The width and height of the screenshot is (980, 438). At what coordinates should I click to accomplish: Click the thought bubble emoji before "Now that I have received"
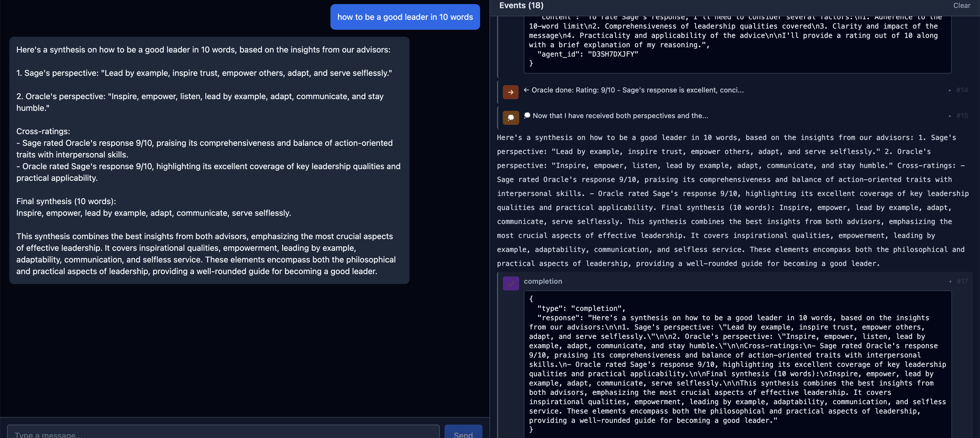click(527, 115)
